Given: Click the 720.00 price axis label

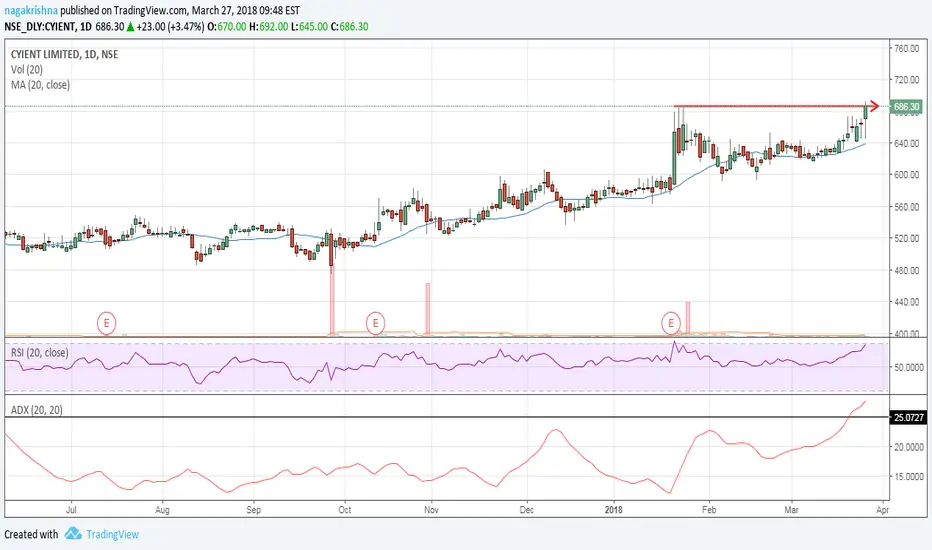Looking at the screenshot, I should click(906, 80).
